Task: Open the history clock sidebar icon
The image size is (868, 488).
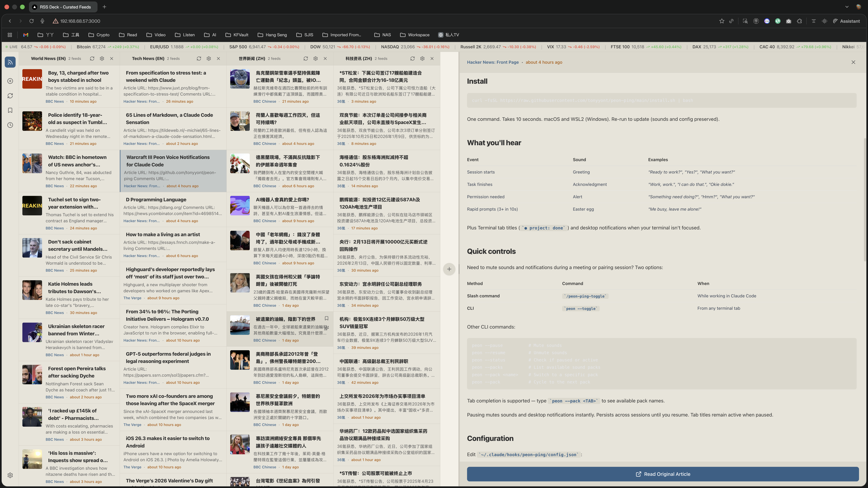Action: [x=10, y=125]
